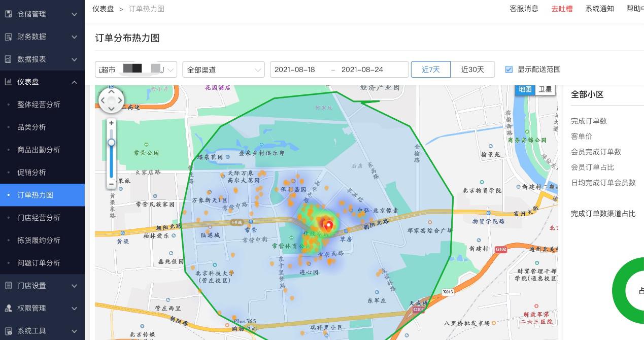Expand 财务数据 menu chevron
The height and width of the screenshot is (340, 644).
[x=74, y=37]
